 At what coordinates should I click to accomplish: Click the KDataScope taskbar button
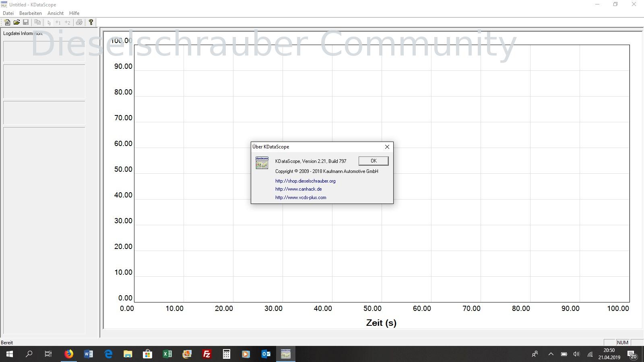(x=286, y=354)
